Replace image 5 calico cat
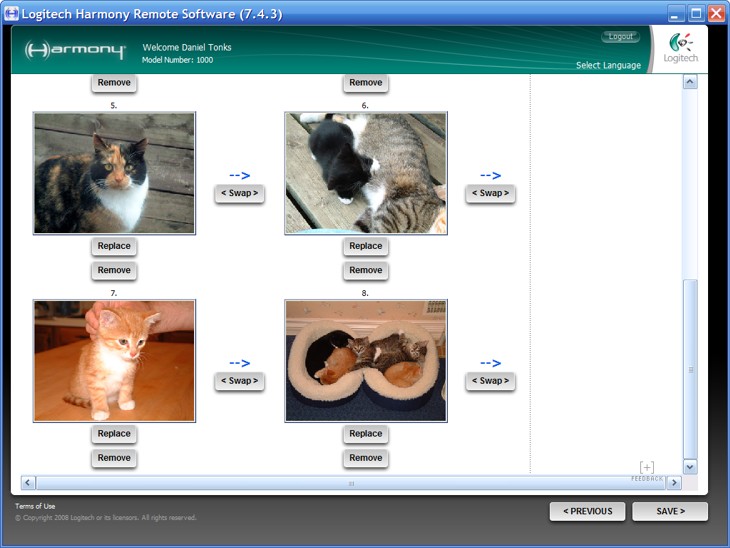 tap(114, 246)
